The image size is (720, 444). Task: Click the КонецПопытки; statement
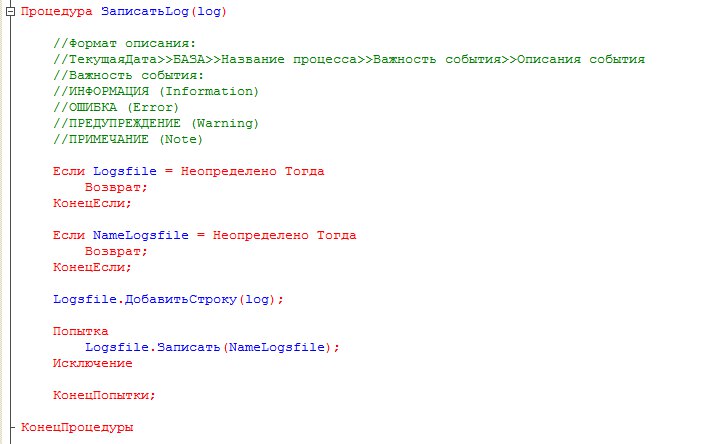[104, 395]
